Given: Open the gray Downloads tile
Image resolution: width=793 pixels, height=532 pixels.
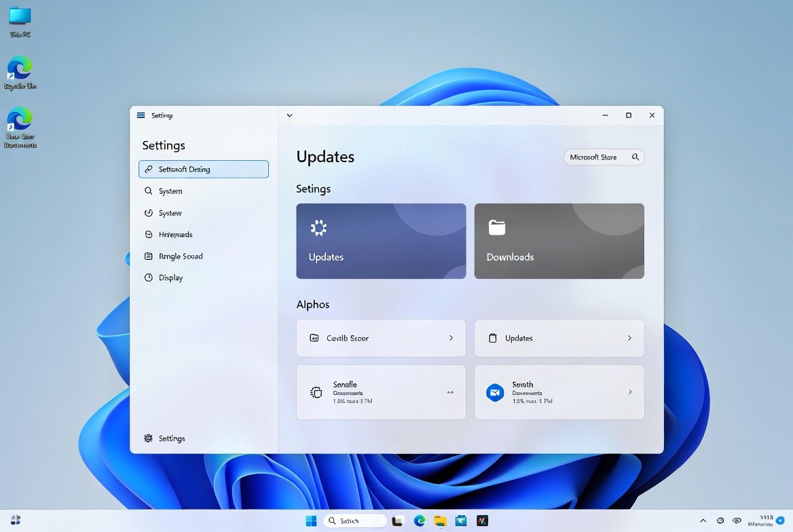Looking at the screenshot, I should (559, 241).
